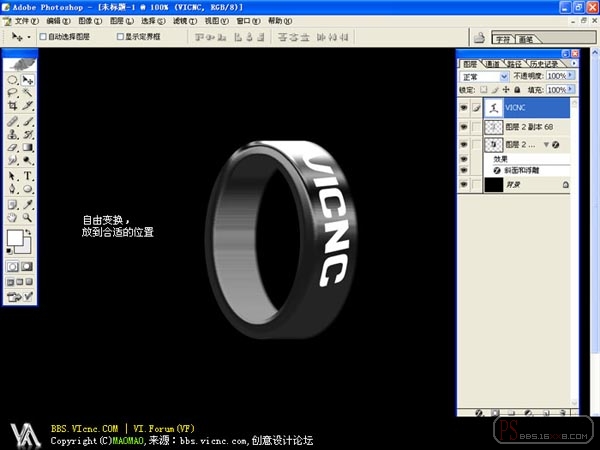This screenshot has width=600, height=450.
Task: Open the background color swatch
Action: (x=26, y=248)
